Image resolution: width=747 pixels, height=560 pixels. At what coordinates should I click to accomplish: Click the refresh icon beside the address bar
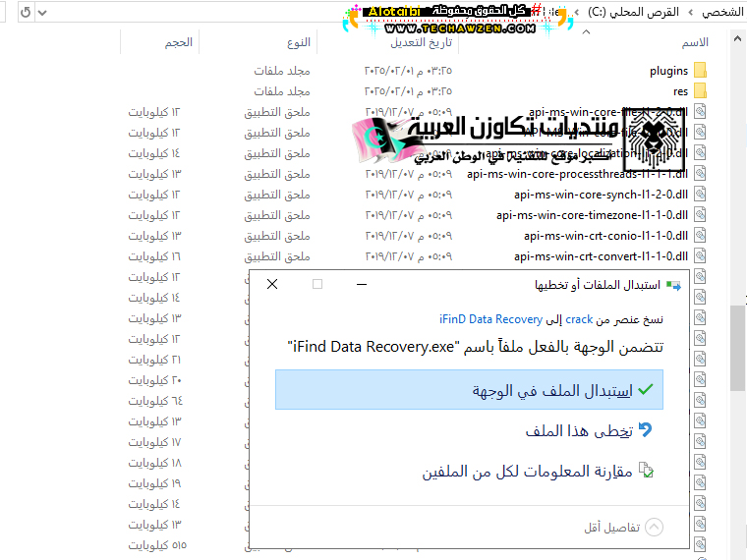pyautogui.click(x=26, y=12)
